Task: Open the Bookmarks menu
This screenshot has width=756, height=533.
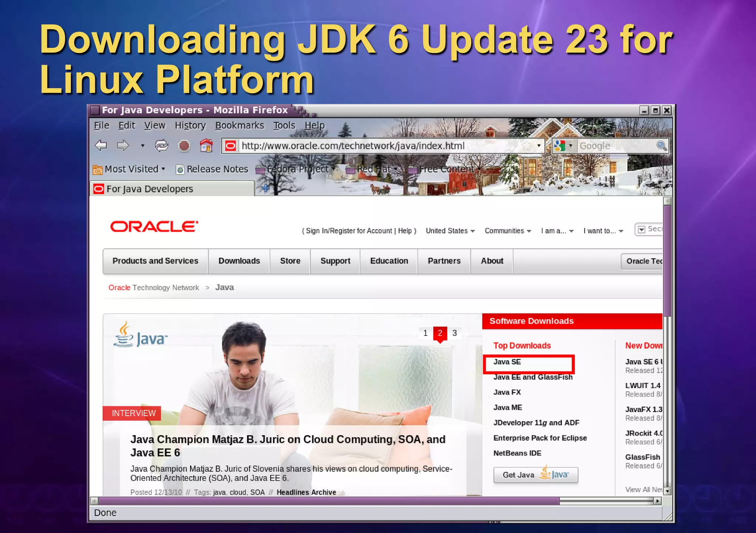Action: (x=240, y=125)
